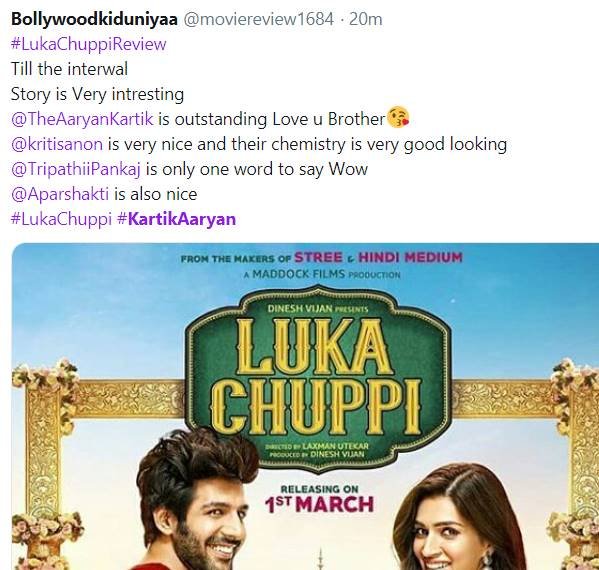This screenshot has width=599, height=570.
Task: Click the 'Story is Very intresting' line
Action: pos(97,94)
